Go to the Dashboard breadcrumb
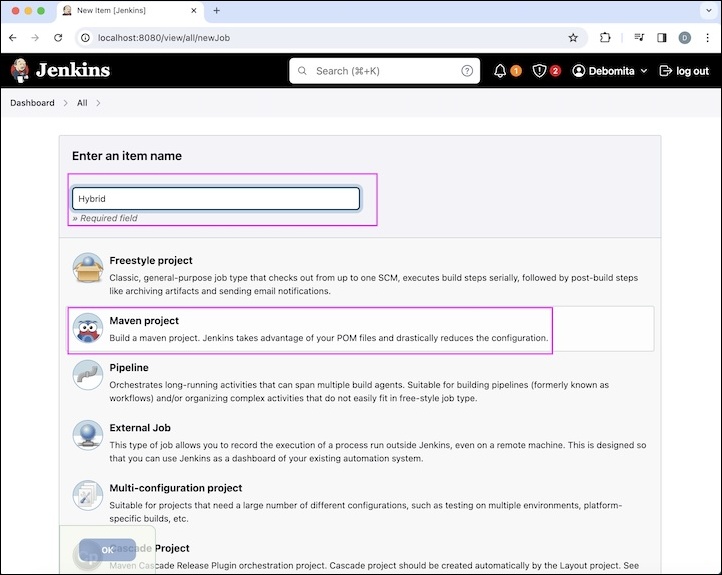This screenshot has width=722, height=575. 32,103
